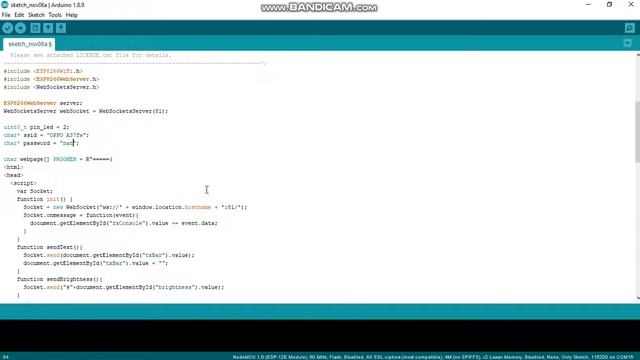Viewport: 640px width, 360px height.
Task: Click the txBar value = "" line
Action: [x=96, y=263]
